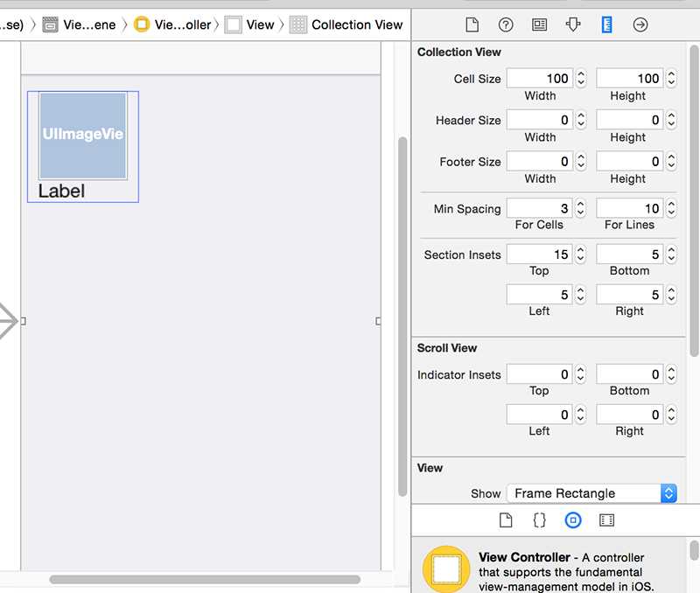Click the Min Spacing For Cells field
The image size is (700, 593).
click(539, 208)
